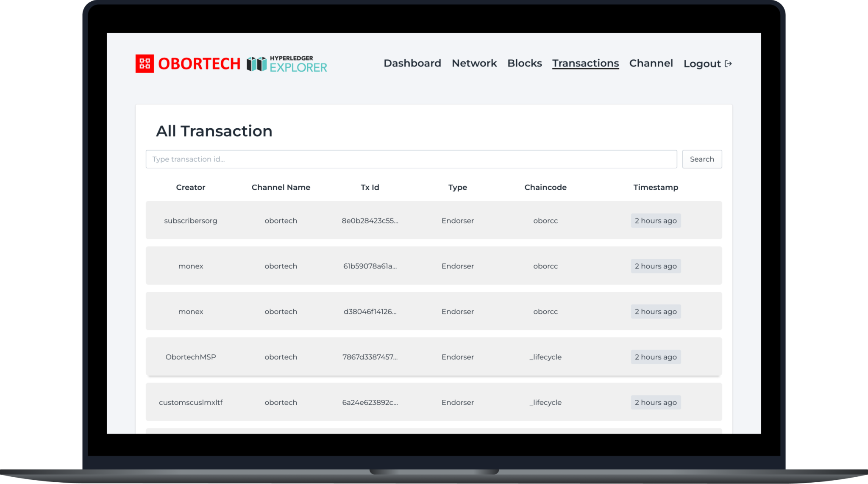Click oborcc chaincode in subscribersorg row
868x484 pixels.
pos(545,221)
